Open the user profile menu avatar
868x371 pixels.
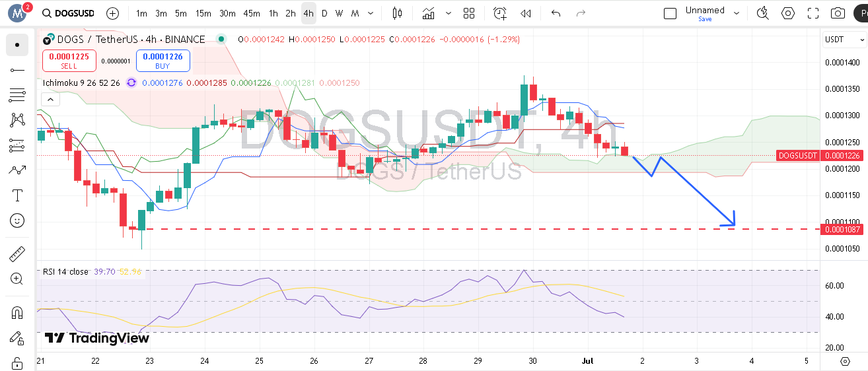click(x=16, y=13)
